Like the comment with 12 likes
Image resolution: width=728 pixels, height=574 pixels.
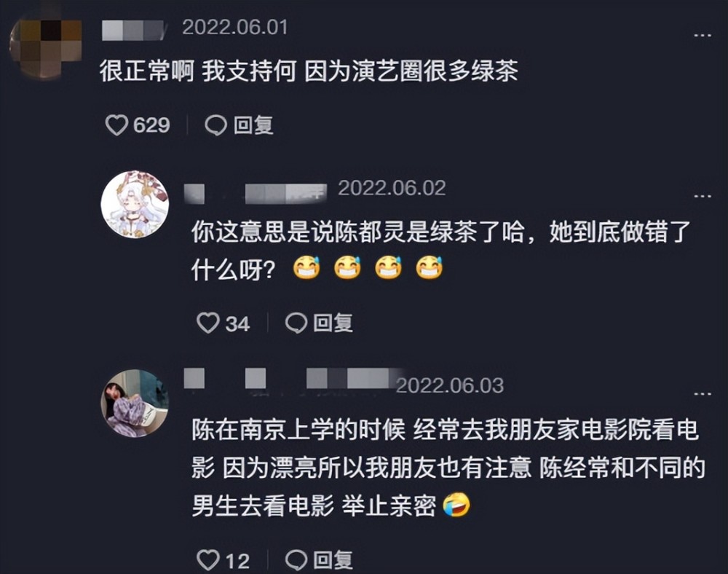coord(207,560)
